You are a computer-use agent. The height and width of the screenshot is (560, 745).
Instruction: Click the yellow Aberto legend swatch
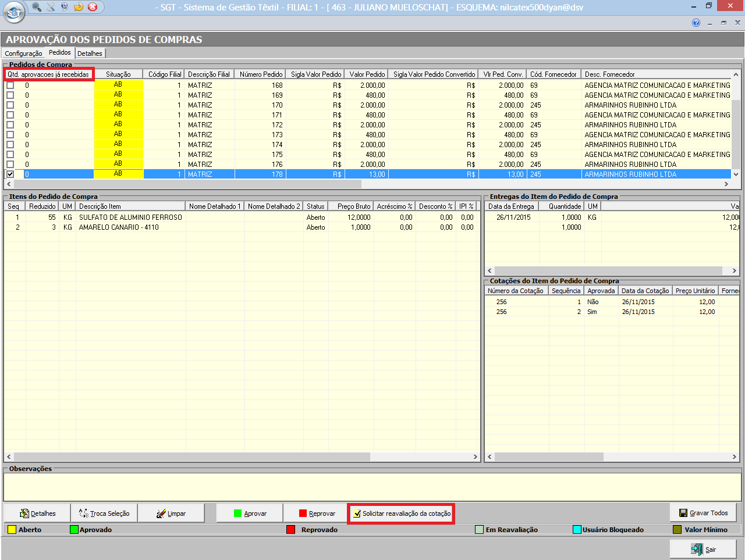[11, 530]
